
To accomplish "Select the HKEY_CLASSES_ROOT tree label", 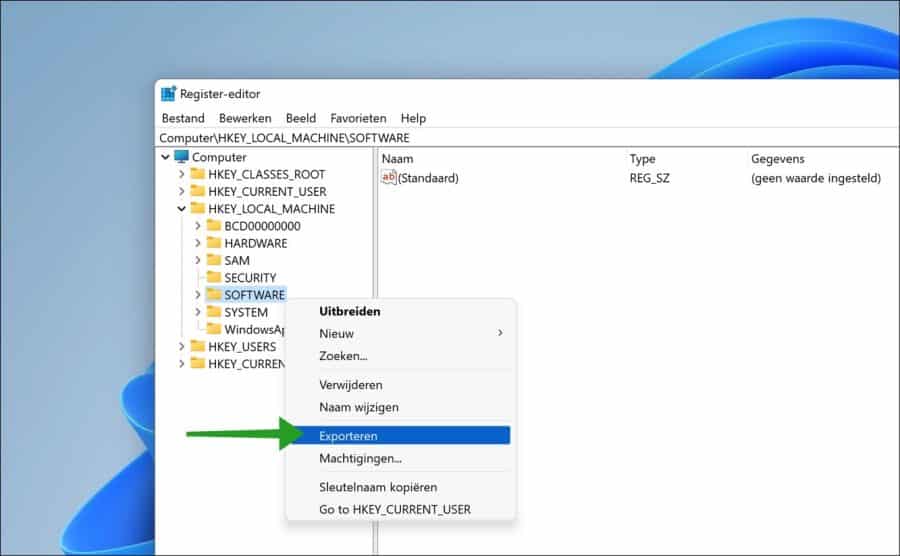I will [x=266, y=174].
